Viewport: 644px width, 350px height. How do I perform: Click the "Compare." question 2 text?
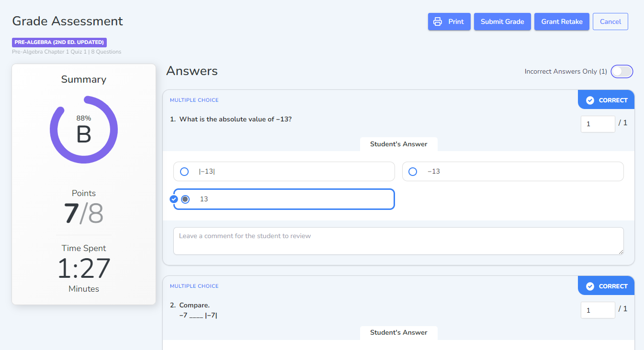(194, 305)
